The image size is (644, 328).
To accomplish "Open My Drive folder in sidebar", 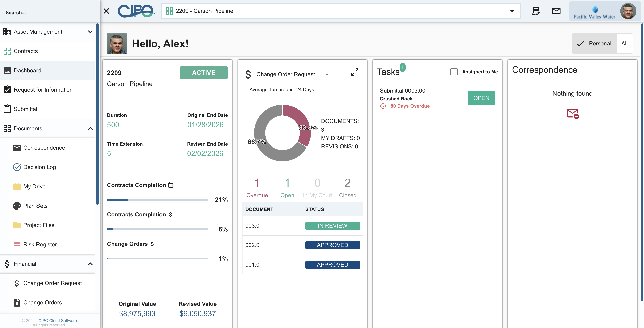I will (34, 186).
